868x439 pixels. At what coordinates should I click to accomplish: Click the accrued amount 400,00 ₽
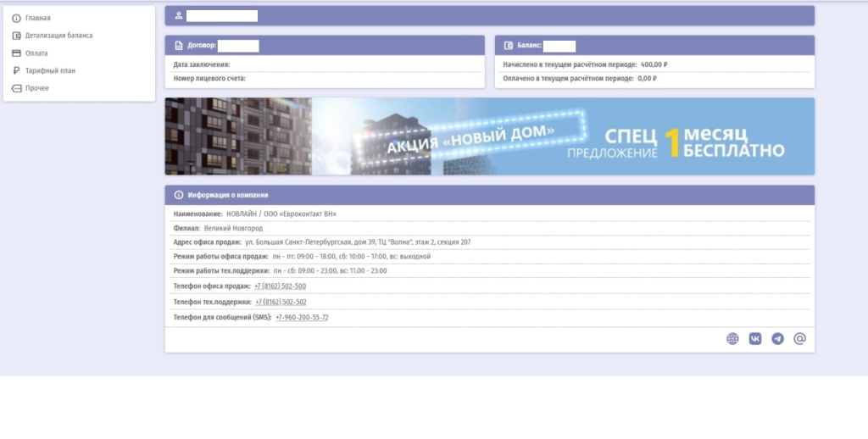(x=654, y=64)
